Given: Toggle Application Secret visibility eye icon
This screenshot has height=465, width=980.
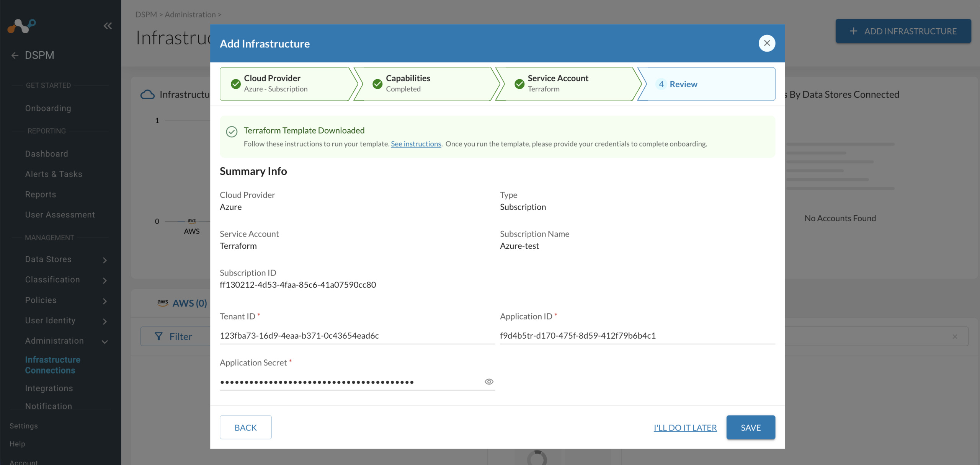Looking at the screenshot, I should click(x=489, y=382).
